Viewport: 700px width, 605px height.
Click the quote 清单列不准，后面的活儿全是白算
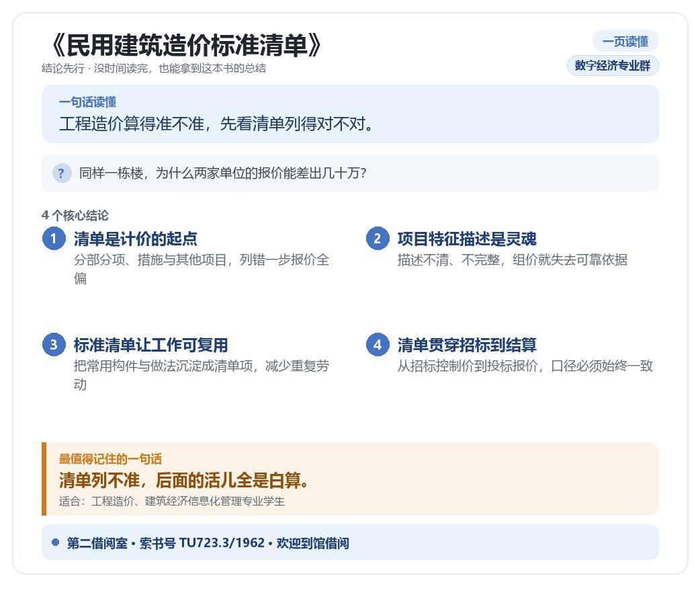tap(183, 481)
